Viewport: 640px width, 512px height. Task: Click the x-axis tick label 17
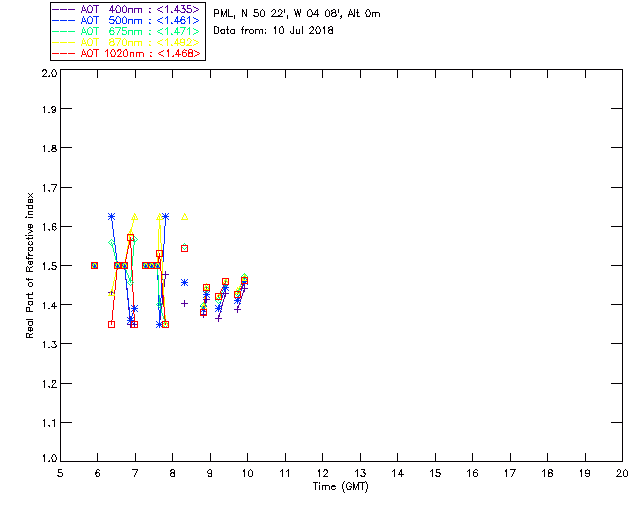coord(510,473)
